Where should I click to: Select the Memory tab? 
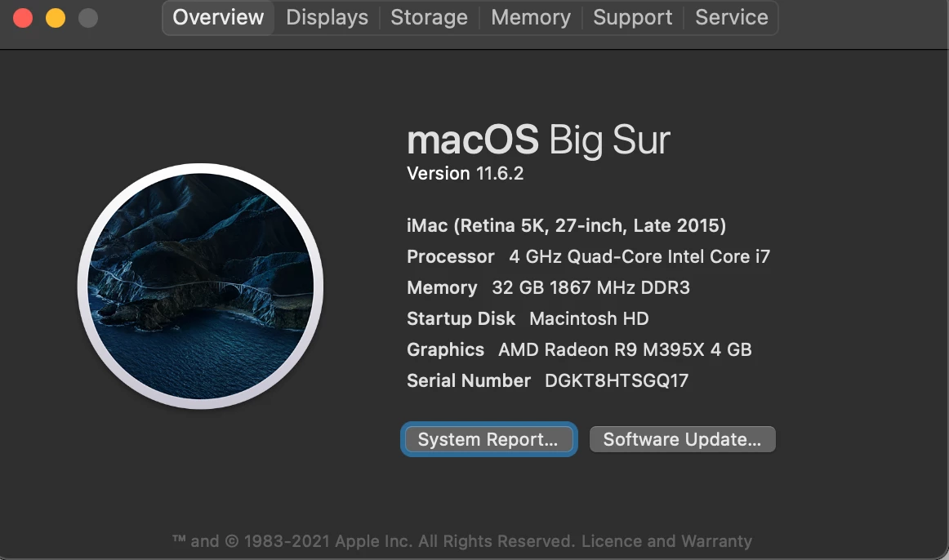coord(531,17)
